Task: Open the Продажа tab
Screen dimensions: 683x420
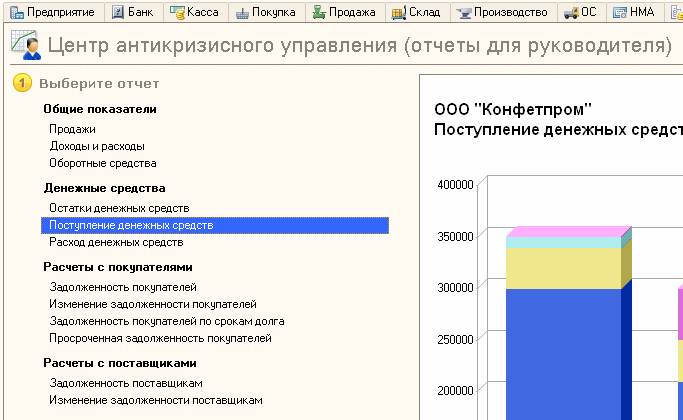Action: [x=345, y=12]
